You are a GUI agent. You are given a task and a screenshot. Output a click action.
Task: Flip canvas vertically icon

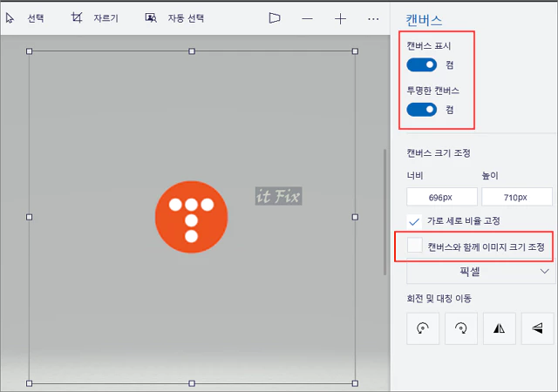(537, 328)
